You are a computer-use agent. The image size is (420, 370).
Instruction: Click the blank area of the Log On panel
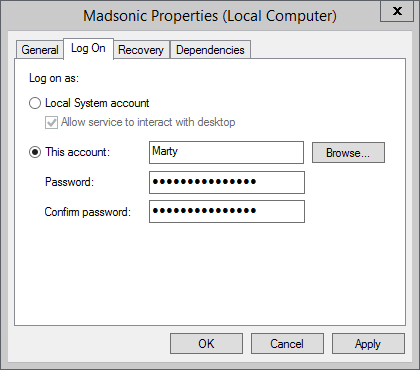pos(210,273)
